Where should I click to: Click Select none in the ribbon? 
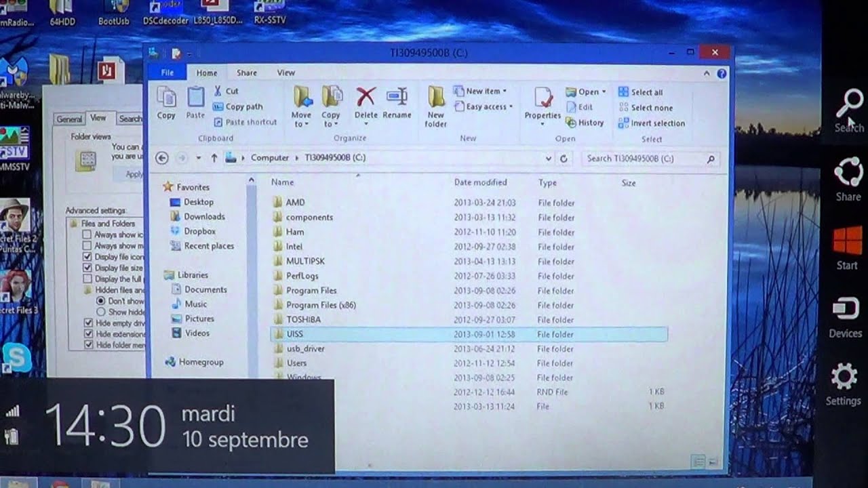click(646, 108)
